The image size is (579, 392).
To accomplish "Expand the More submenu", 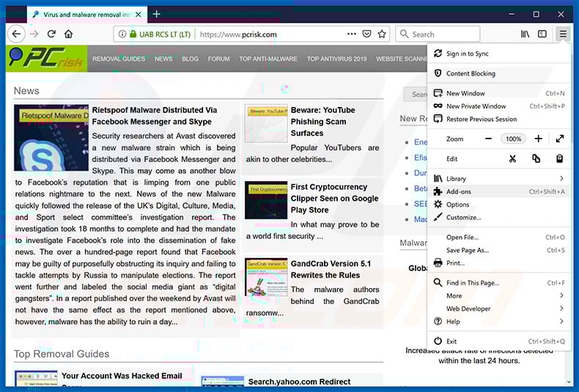I will coord(499,296).
